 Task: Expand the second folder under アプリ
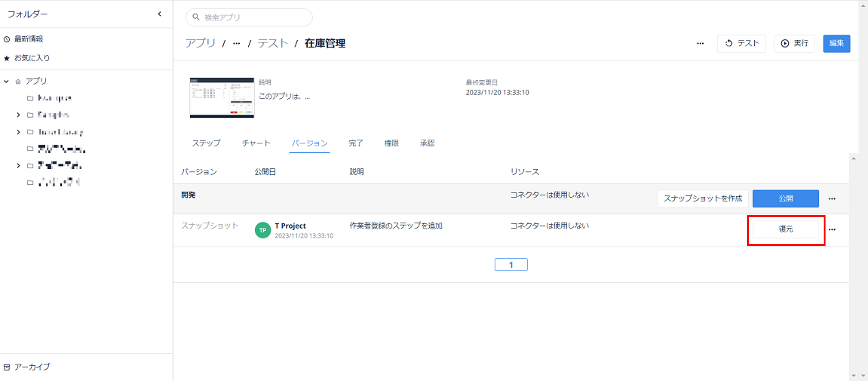point(18,115)
